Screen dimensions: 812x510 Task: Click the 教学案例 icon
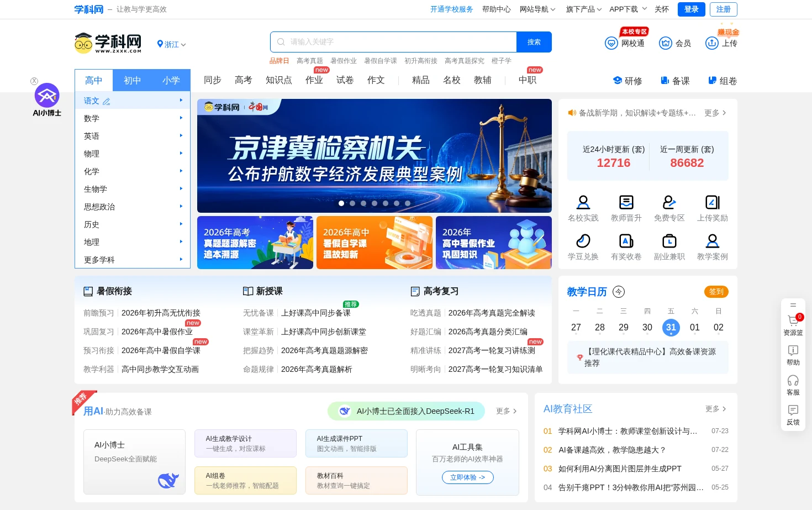713,241
